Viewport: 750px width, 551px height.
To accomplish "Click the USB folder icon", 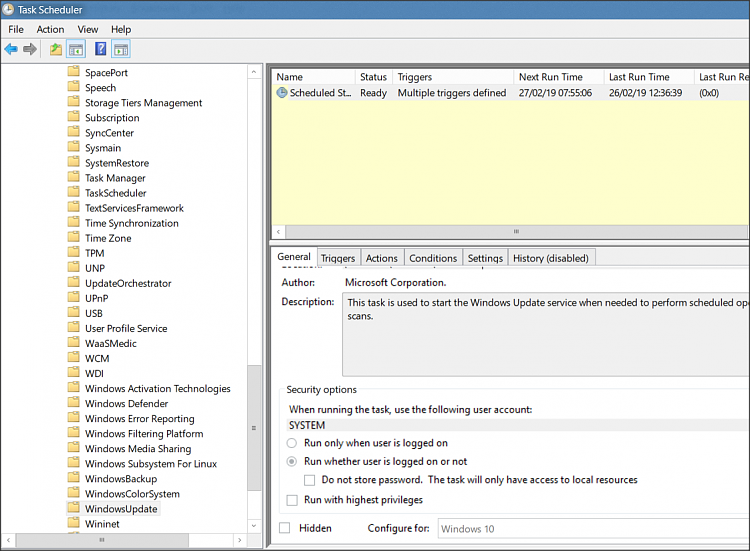I will point(73,313).
